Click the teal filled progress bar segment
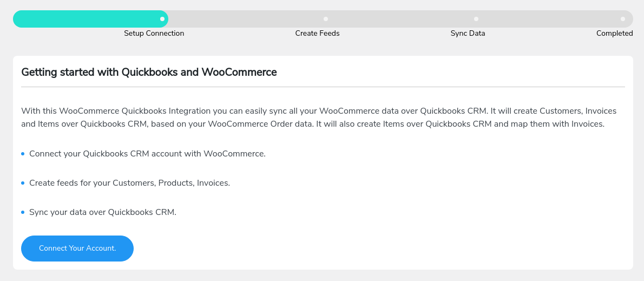This screenshot has width=644, height=281. (90, 19)
